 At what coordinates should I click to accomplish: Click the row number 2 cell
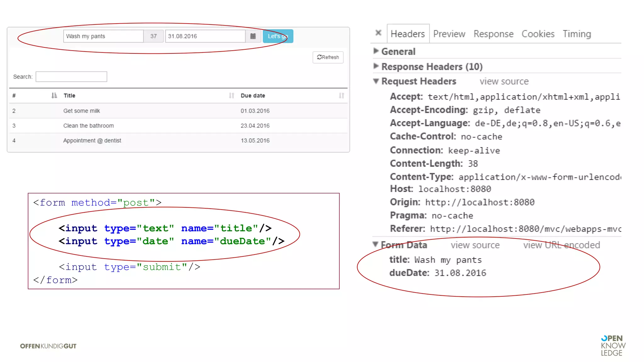click(x=14, y=111)
